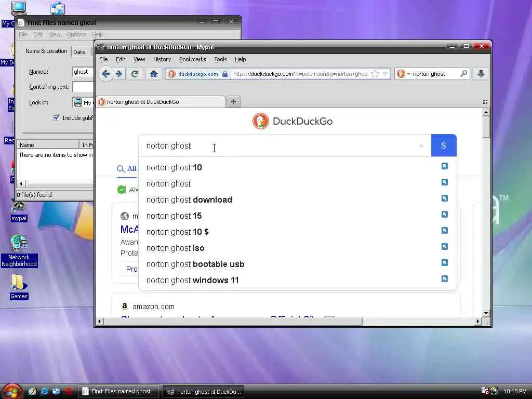
Task: Toggle 'Include subfolders' checkbox in Find window
Action: tap(56, 118)
